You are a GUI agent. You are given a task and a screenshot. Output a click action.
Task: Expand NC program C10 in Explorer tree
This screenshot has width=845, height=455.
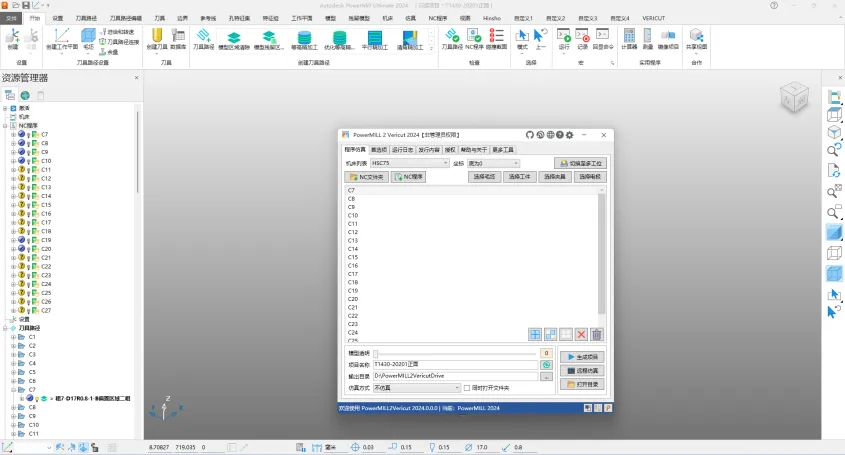pyautogui.click(x=13, y=161)
